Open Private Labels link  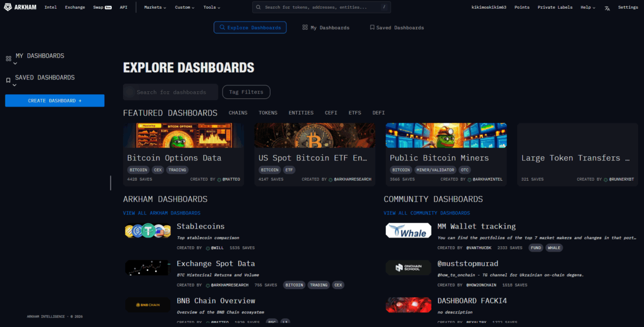click(555, 8)
